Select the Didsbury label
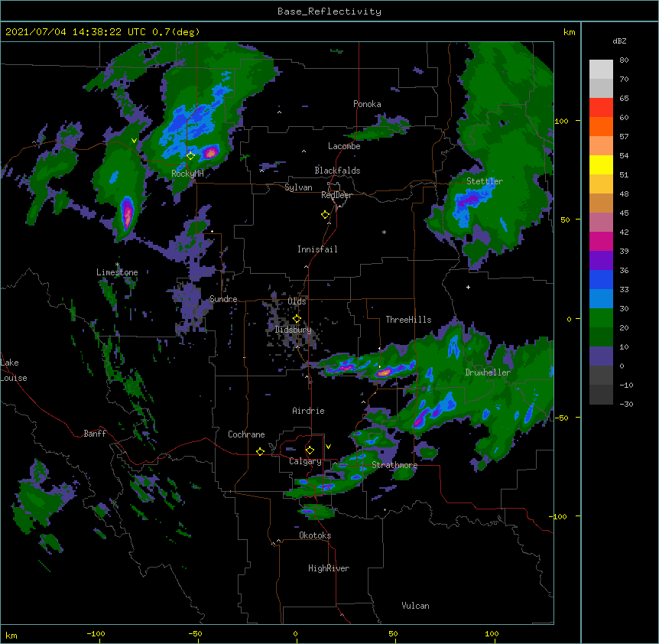Image resolution: width=659 pixels, height=644 pixels. pyautogui.click(x=294, y=330)
